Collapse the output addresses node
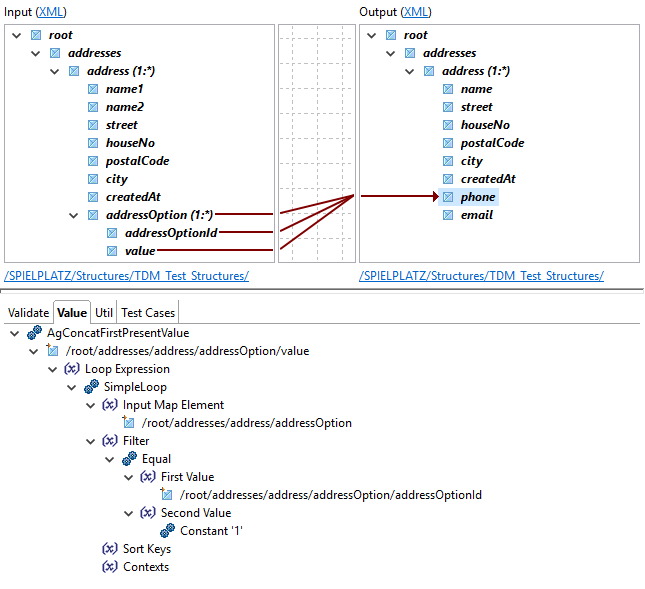 (390, 53)
